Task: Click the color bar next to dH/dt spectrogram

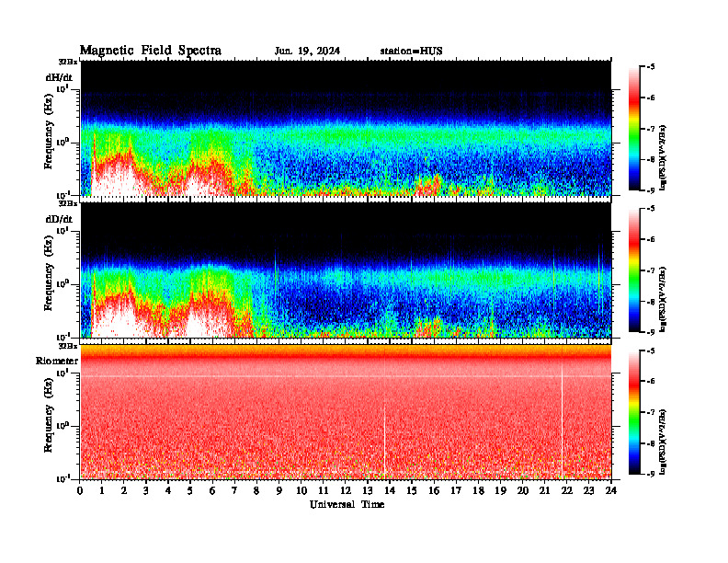Action: click(x=633, y=129)
